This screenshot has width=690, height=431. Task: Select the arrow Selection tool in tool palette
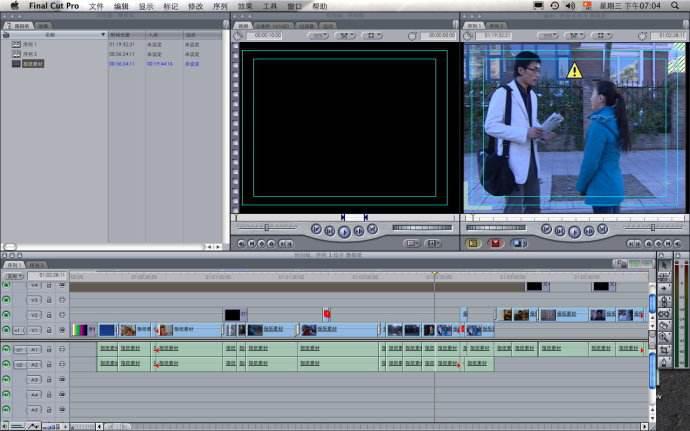point(665,263)
